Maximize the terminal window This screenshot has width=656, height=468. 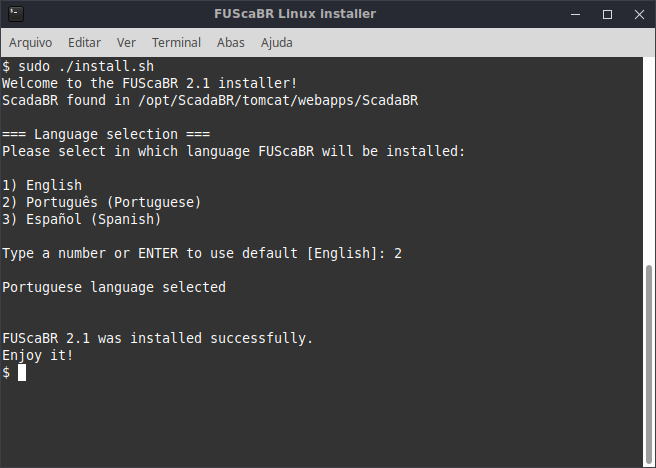point(607,14)
